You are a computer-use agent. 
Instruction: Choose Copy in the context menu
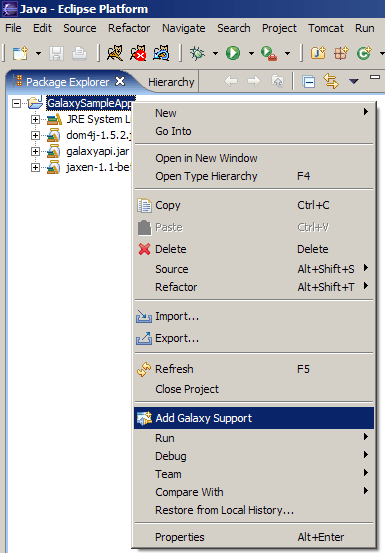[254, 205]
